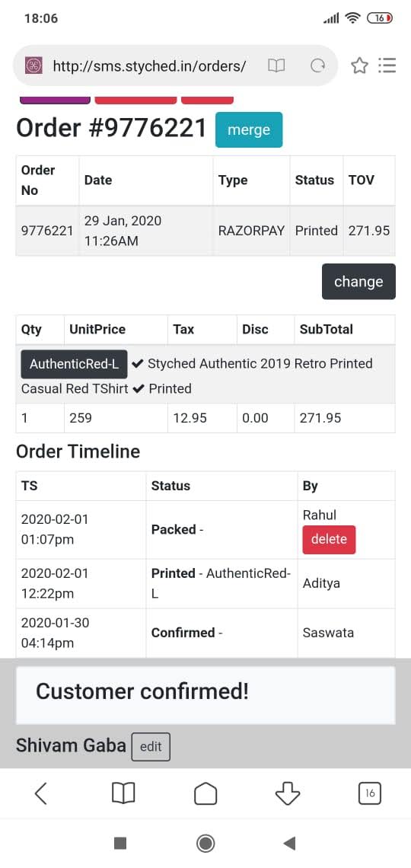Click the dark change button

pos(358,281)
